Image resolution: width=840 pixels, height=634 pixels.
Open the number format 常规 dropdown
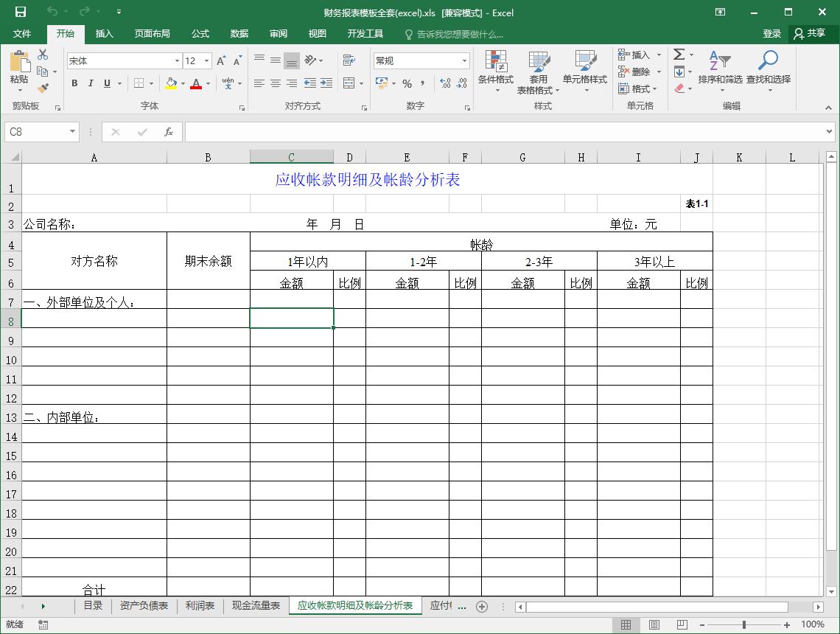click(x=420, y=60)
